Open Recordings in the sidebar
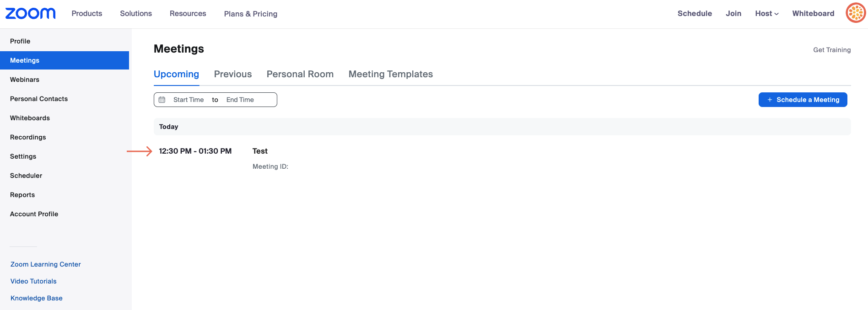This screenshot has height=310, width=868. click(x=28, y=137)
